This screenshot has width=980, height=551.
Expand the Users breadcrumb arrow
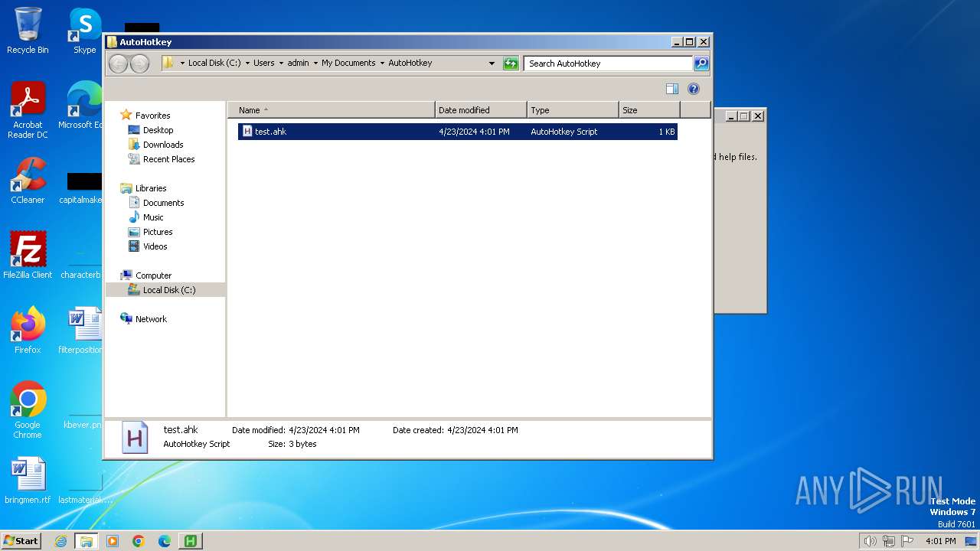tap(281, 64)
